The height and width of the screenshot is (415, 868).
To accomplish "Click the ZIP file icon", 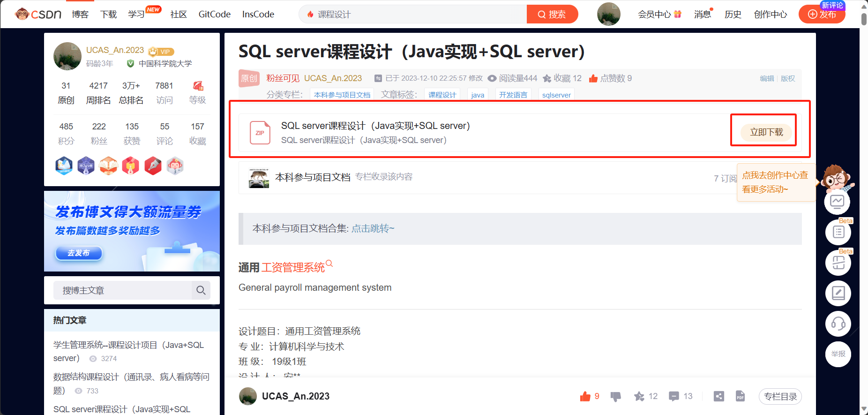I will point(260,132).
